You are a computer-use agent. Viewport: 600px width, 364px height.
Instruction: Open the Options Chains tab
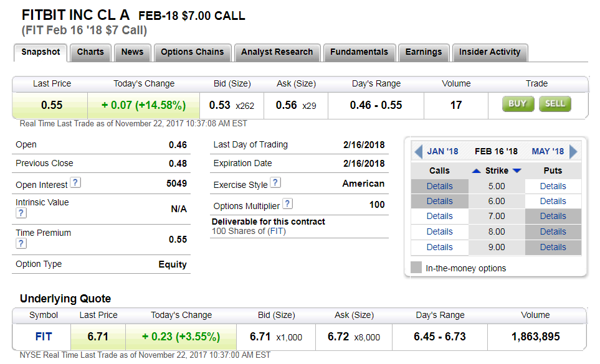coord(192,52)
